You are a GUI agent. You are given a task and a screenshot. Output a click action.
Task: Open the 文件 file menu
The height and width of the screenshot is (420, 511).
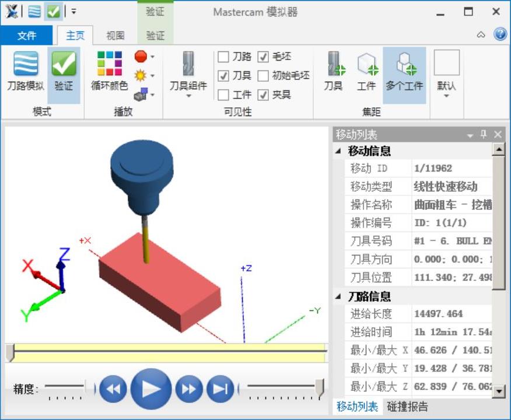[26, 35]
